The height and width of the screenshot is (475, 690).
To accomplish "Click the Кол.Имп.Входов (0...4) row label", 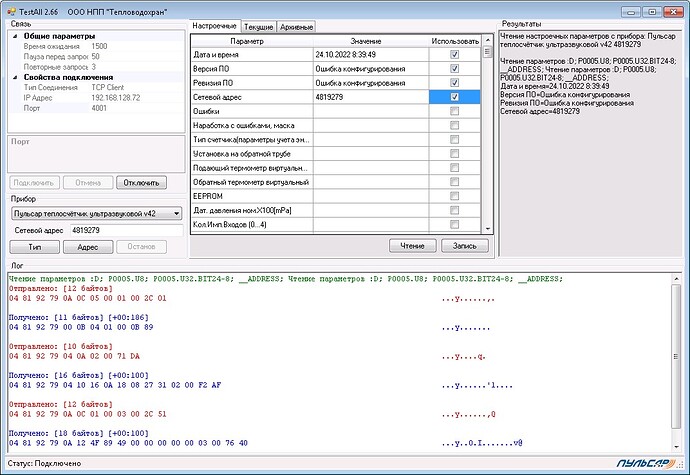I will coord(229,225).
